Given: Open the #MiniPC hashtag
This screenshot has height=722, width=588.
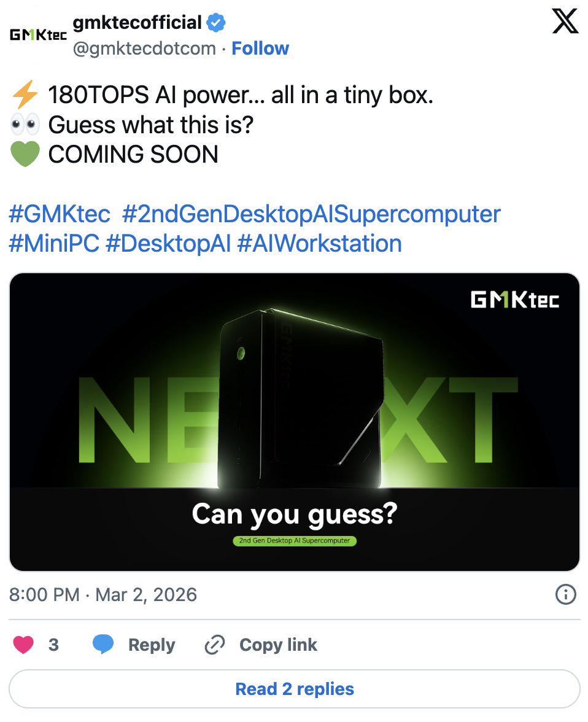Looking at the screenshot, I should pyautogui.click(x=53, y=244).
